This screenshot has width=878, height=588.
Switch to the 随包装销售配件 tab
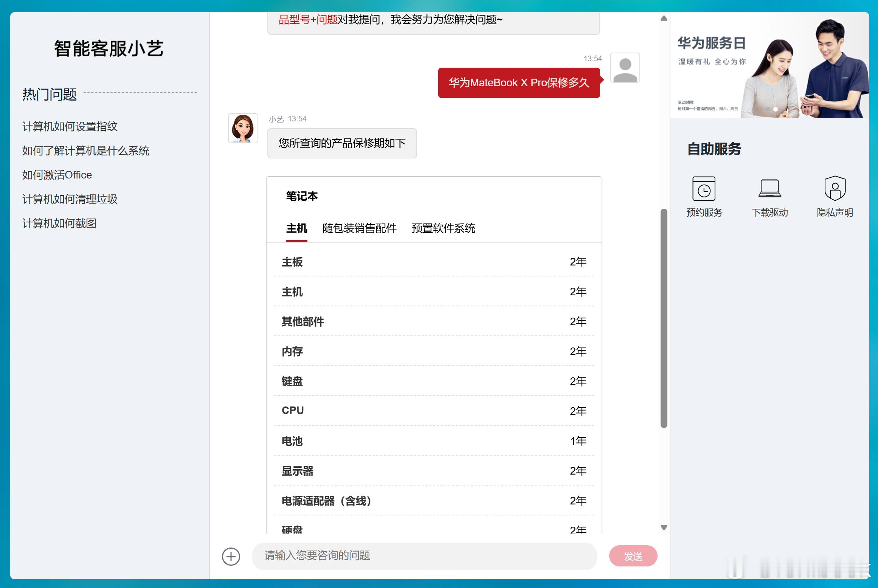tap(359, 228)
